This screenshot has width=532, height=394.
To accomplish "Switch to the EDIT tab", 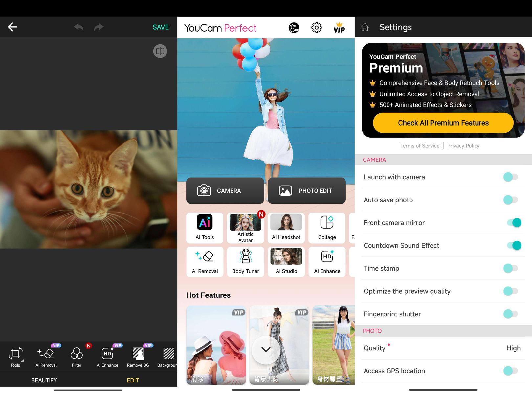I will (x=133, y=380).
